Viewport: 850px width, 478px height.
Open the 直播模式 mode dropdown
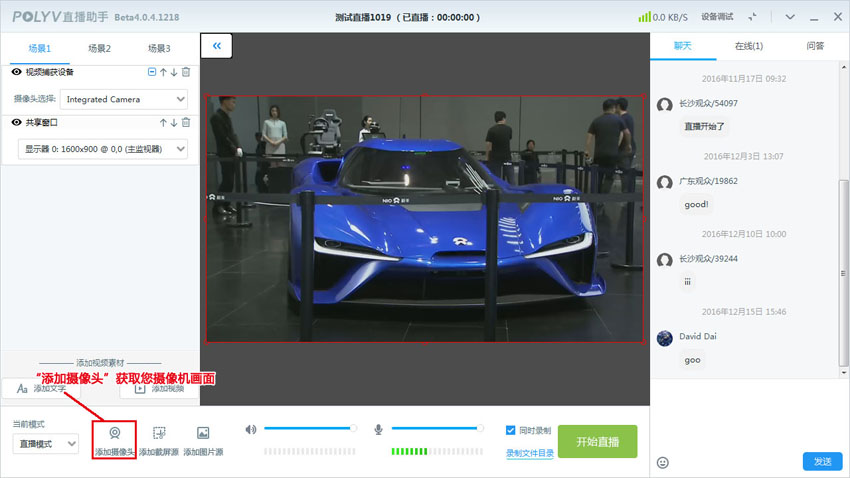[x=46, y=443]
